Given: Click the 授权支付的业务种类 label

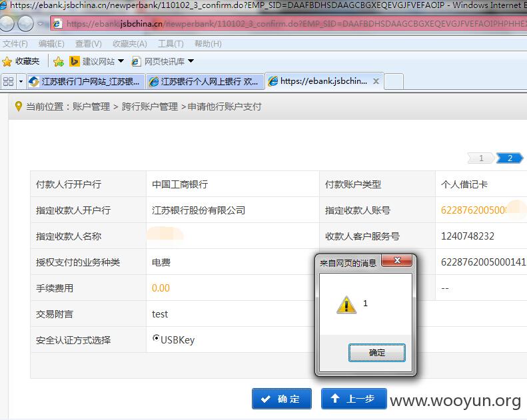Looking at the screenshot, I should coord(78,262).
